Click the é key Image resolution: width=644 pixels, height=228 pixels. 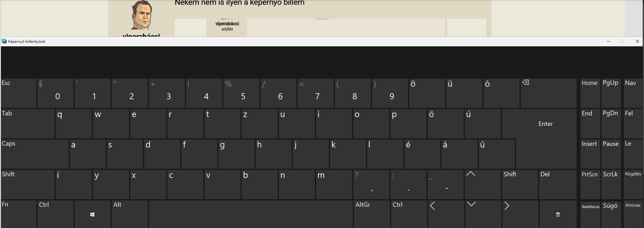[422, 154]
